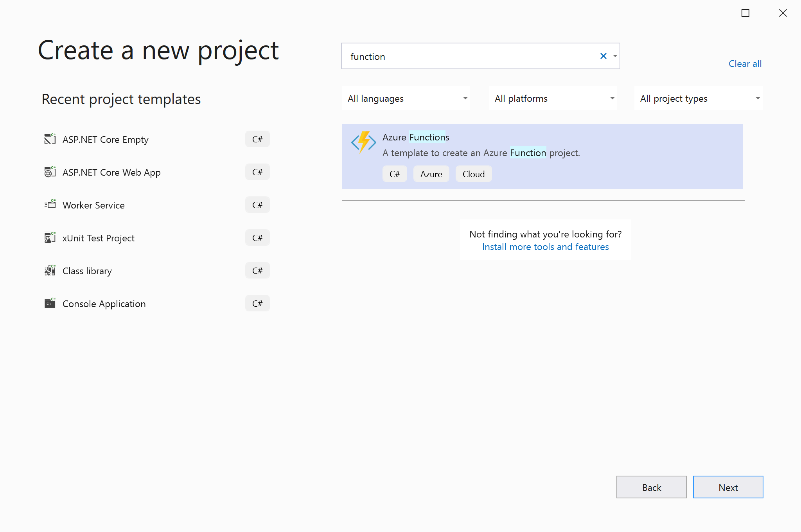Open the search history dropdown arrow
The height and width of the screenshot is (532, 801).
615,56
